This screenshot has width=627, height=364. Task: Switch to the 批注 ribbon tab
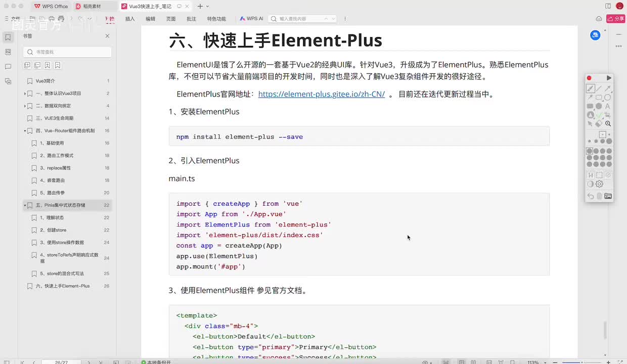coord(191,19)
